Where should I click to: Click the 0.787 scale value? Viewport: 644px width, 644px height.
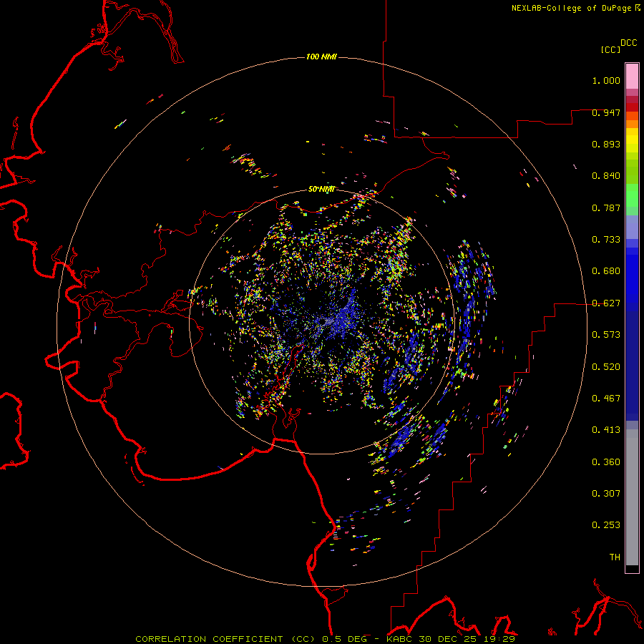[x=606, y=208]
